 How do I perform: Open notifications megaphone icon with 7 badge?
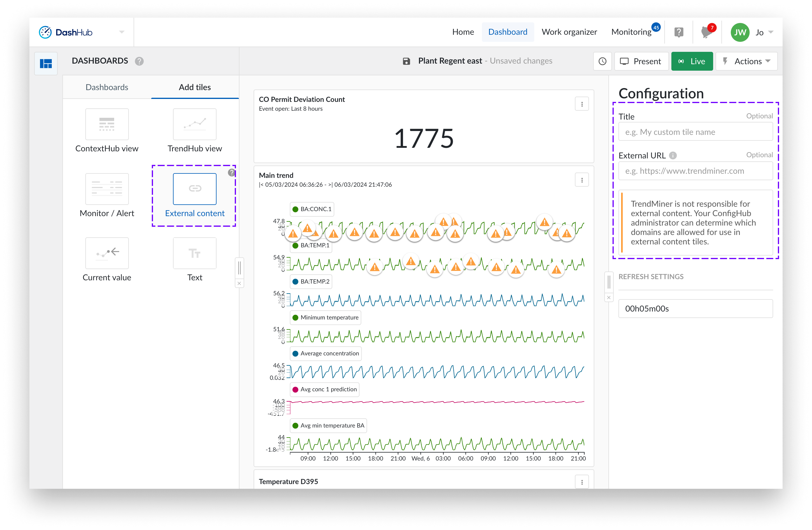pyautogui.click(x=706, y=33)
